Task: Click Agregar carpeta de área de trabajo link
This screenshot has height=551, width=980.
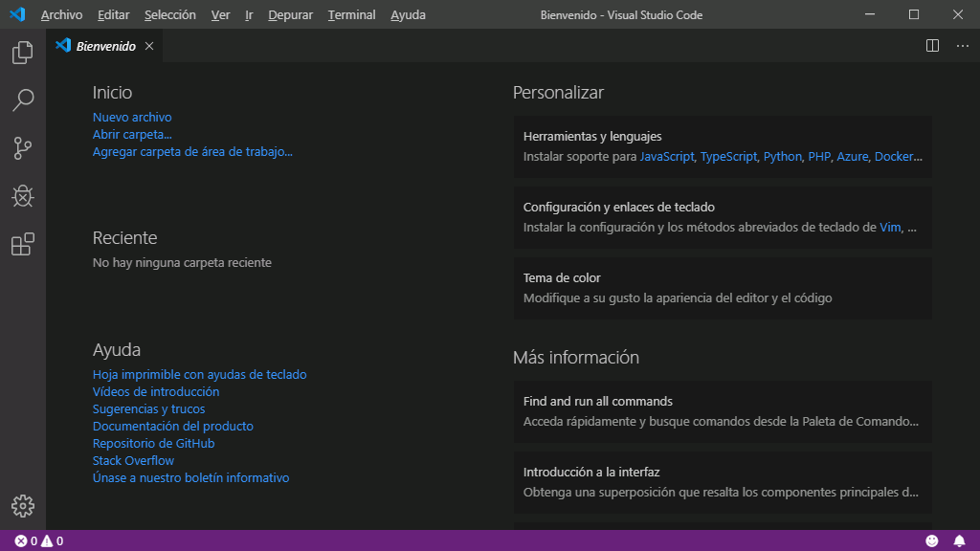Action: [x=192, y=151]
